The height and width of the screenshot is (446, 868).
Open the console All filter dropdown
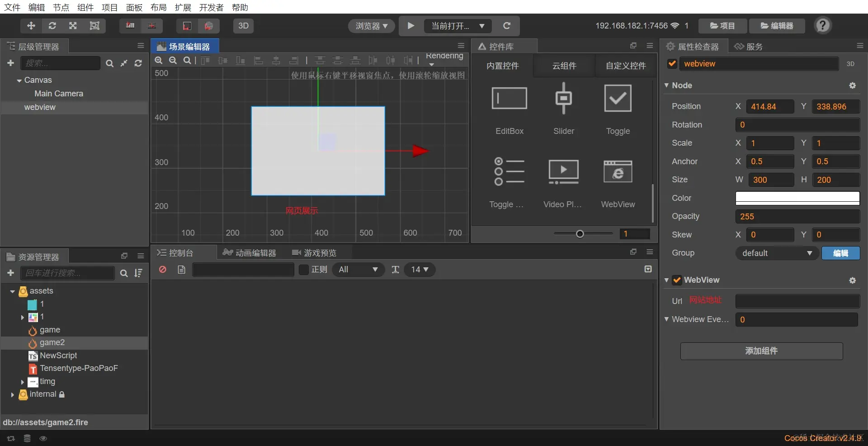click(359, 270)
